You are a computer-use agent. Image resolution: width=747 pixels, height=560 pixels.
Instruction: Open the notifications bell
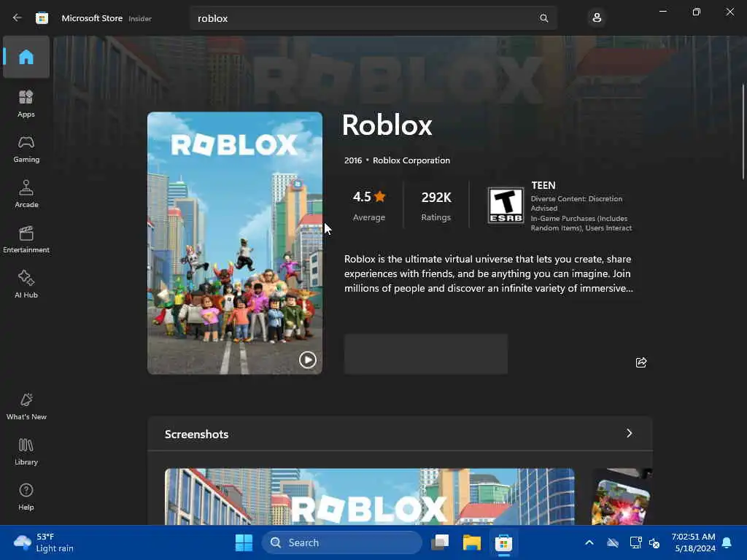coord(727,542)
